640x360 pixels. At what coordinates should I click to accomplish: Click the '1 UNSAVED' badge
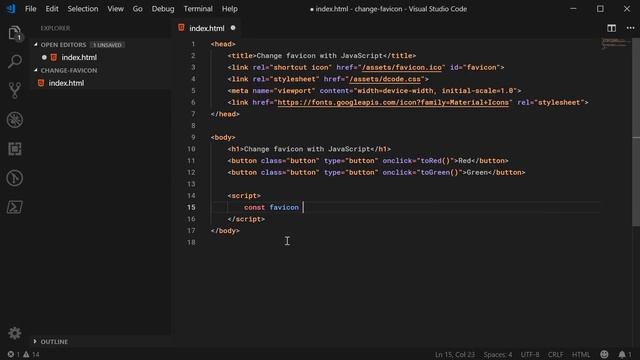[107, 45]
